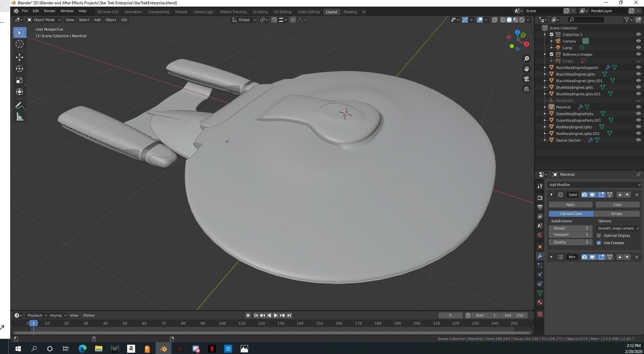
Task: Open the Modifiers wrench tab
Action: (540, 256)
